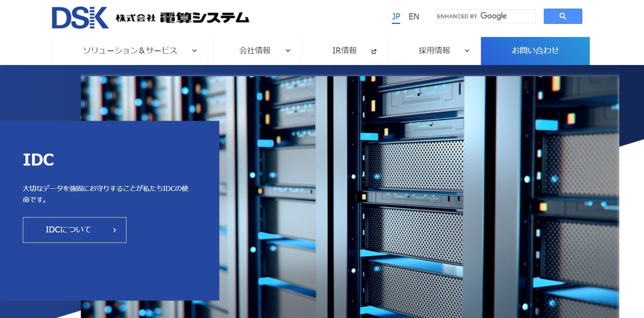Expand the 会社情報 chevron

pos(288,51)
